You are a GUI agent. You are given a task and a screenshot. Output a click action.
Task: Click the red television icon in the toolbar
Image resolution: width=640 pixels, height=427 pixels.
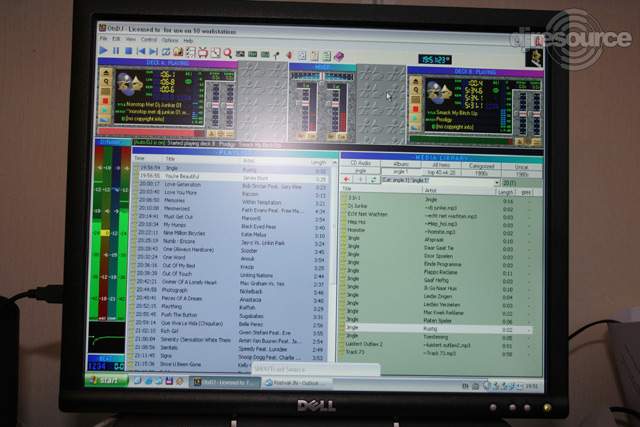(x=203, y=52)
